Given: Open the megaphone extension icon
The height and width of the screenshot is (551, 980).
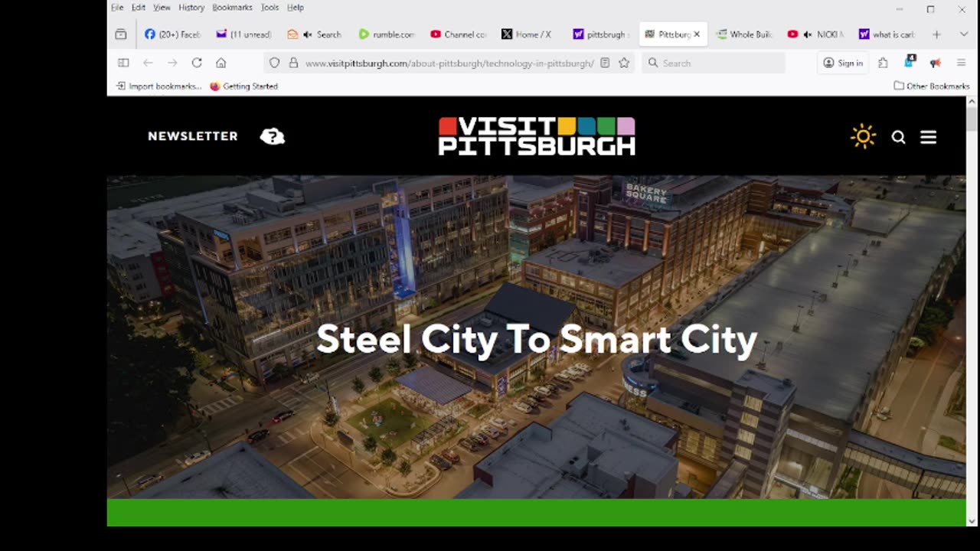Looking at the screenshot, I should [x=935, y=63].
